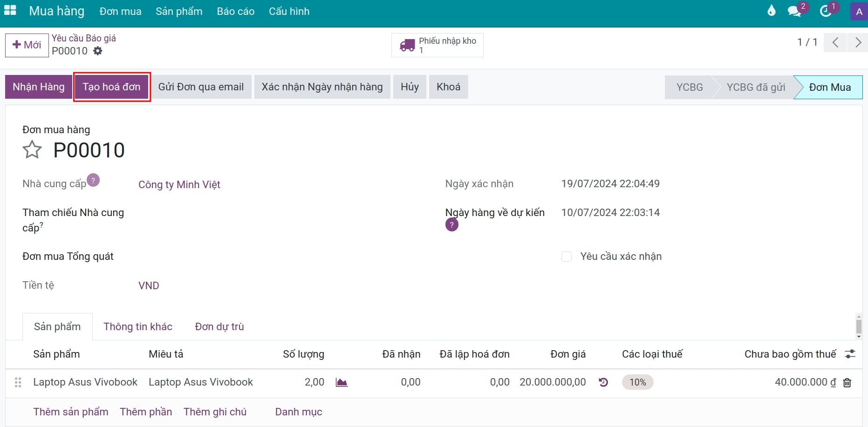Mark order as favorite with star icon

pos(32,150)
